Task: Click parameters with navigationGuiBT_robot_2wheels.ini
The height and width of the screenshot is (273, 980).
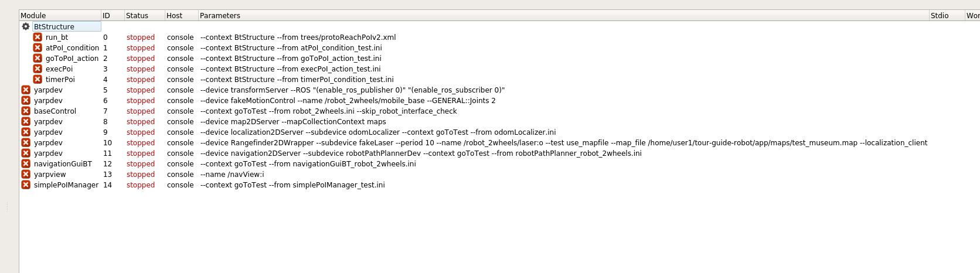Action: click(308, 163)
